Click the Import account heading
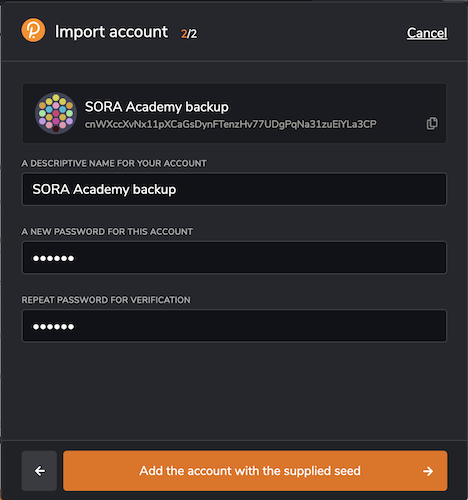This screenshot has width=468, height=500. (x=111, y=32)
